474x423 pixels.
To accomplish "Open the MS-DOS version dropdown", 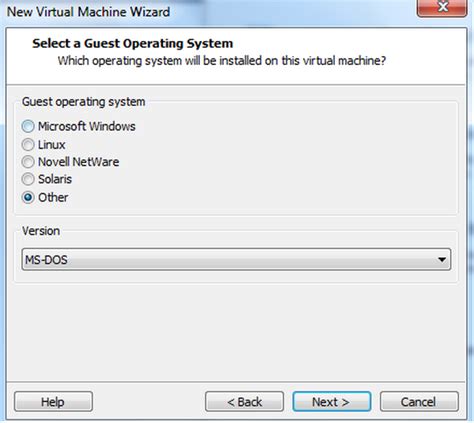I will (236, 259).
